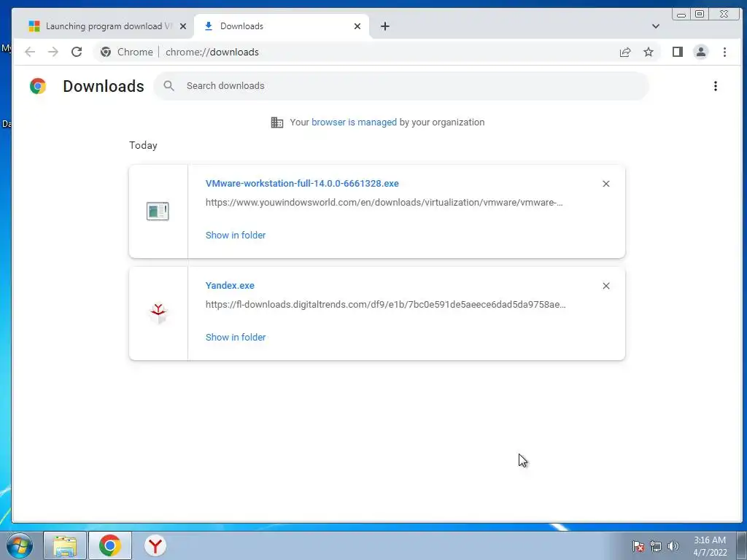
Task: Close the Launching program download tab
Action: 183,26
